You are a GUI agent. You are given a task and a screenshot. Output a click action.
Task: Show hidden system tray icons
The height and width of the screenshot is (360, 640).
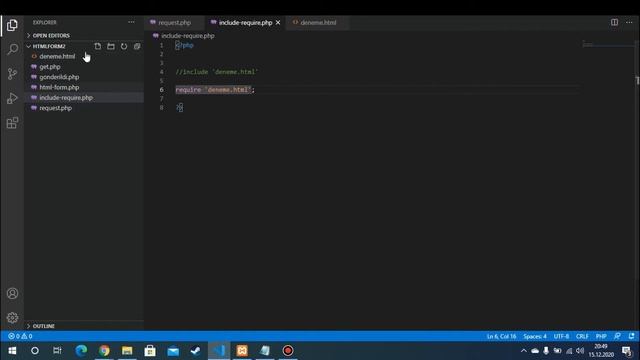tap(524, 351)
